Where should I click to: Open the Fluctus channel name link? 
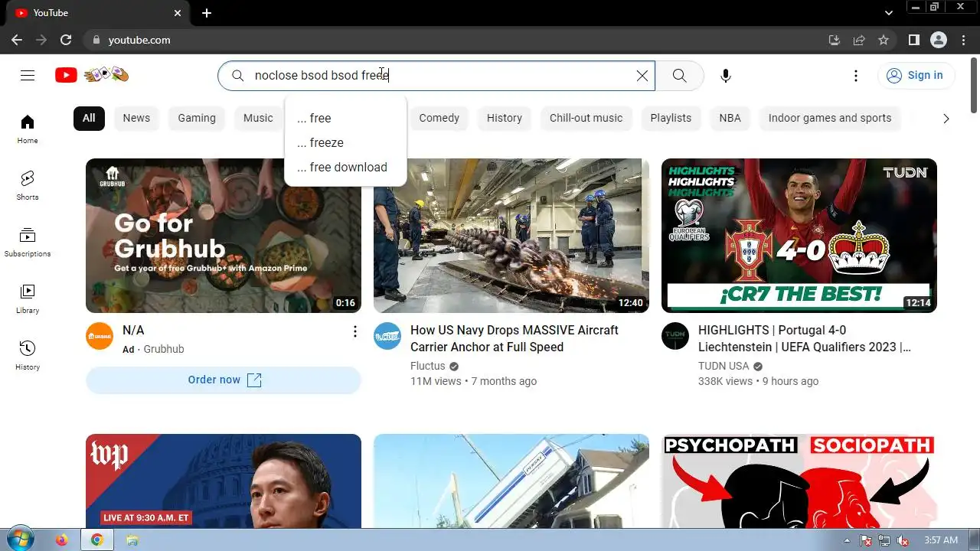pyautogui.click(x=427, y=366)
